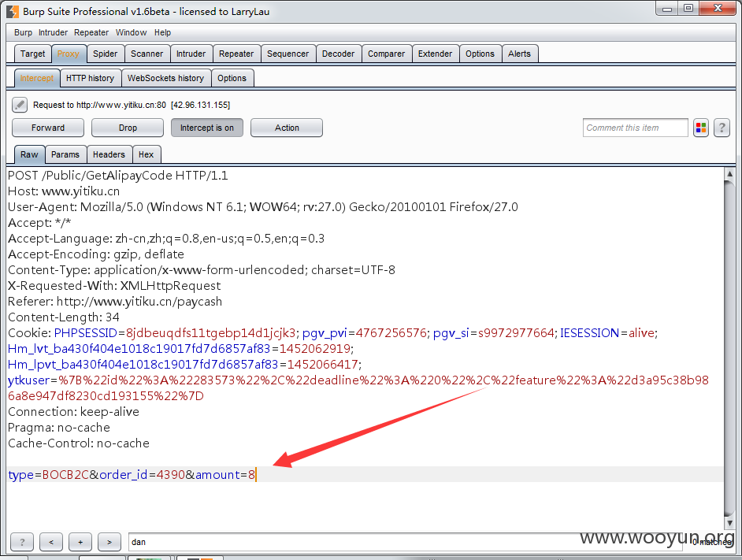742x560 pixels.
Task: Go to next search match button
Action: (109, 542)
